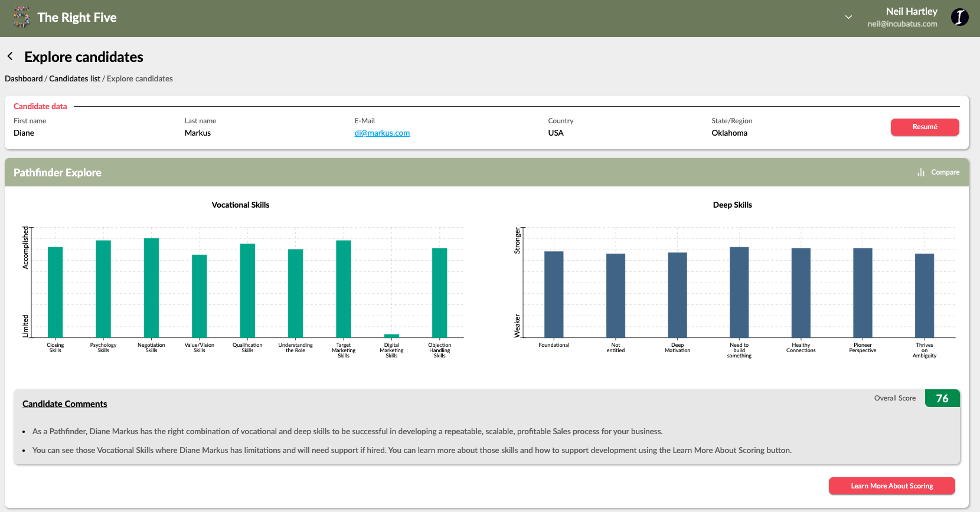
Task: Click the Vocational Skills chart title
Action: coord(240,205)
